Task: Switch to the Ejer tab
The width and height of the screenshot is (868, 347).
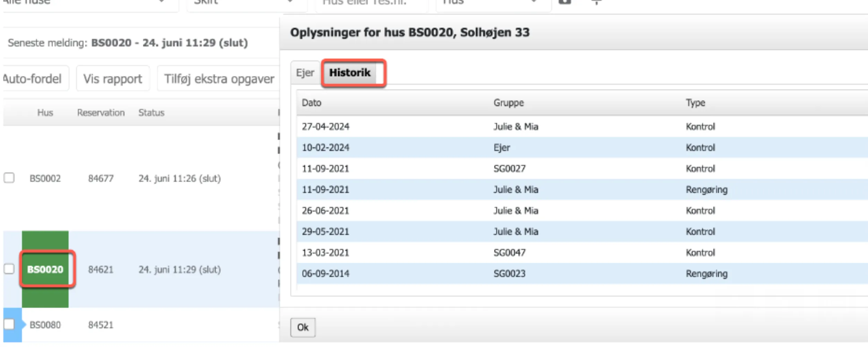Action: [x=305, y=73]
